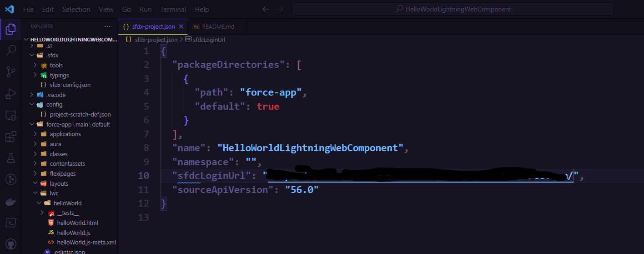
Task: Open the Run and Debug view icon
Action: (x=10, y=93)
